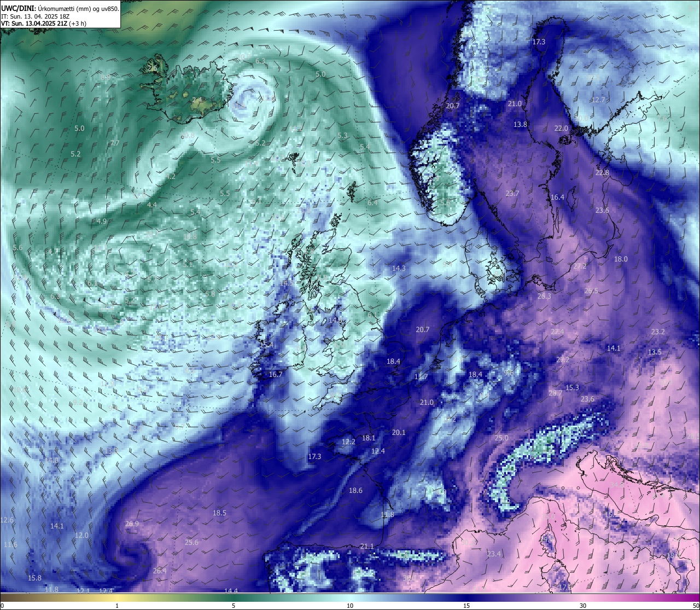Click the UWC/DINI Úrkomumætti title text
Viewport: 700px width, 610px height.
[x=60, y=8]
